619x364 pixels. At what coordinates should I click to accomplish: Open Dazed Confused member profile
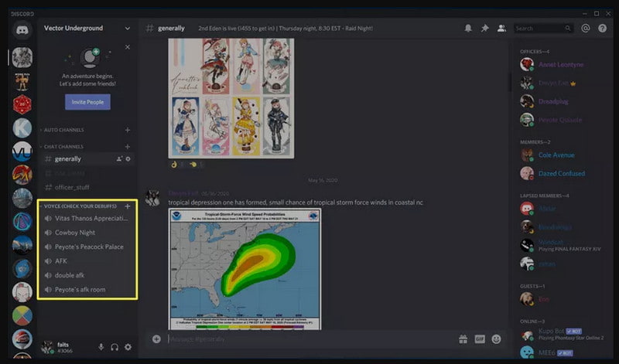560,173
